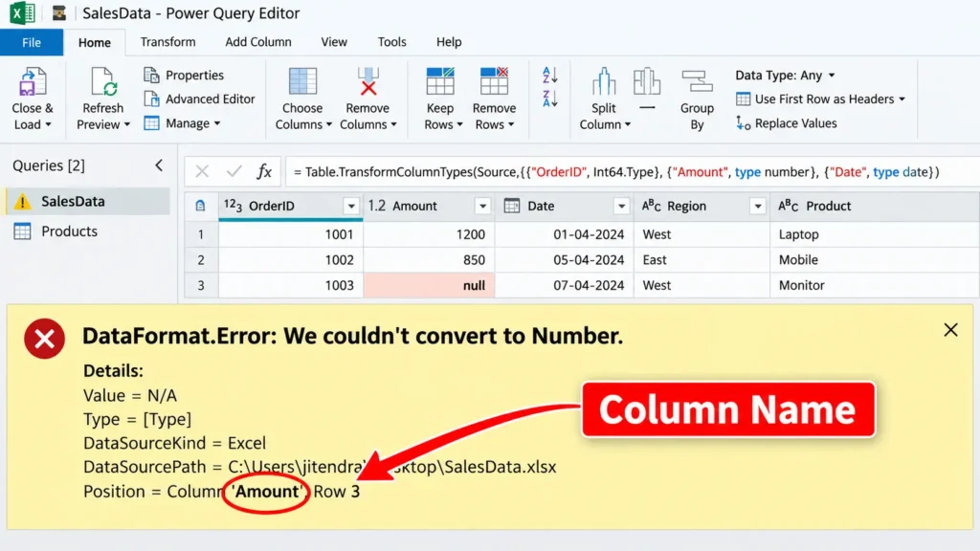Switch to the View tab
This screenshot has height=551, width=980.
[334, 42]
